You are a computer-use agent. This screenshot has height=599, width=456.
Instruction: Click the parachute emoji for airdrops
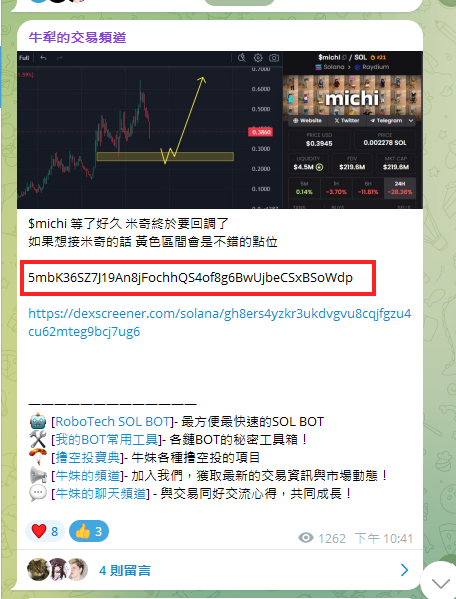38,457
